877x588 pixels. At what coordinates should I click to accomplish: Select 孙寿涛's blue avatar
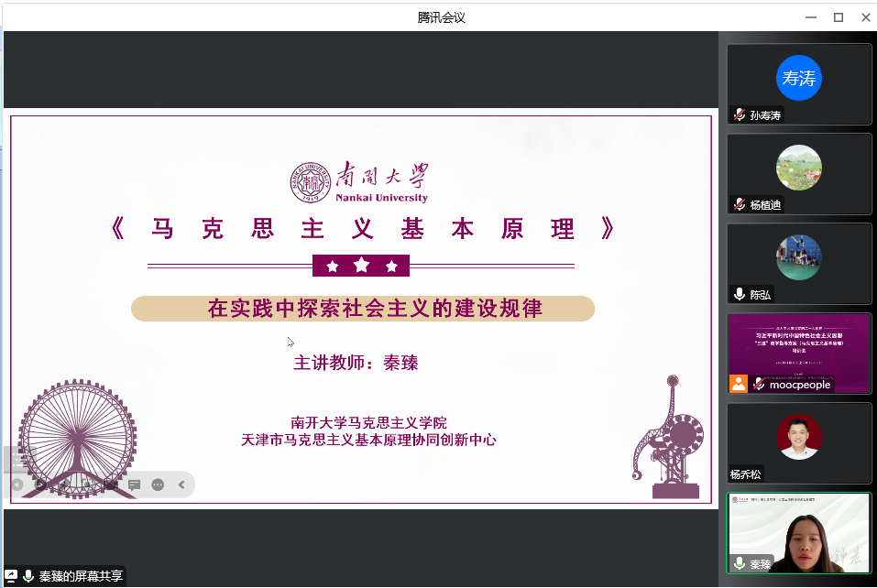click(798, 78)
